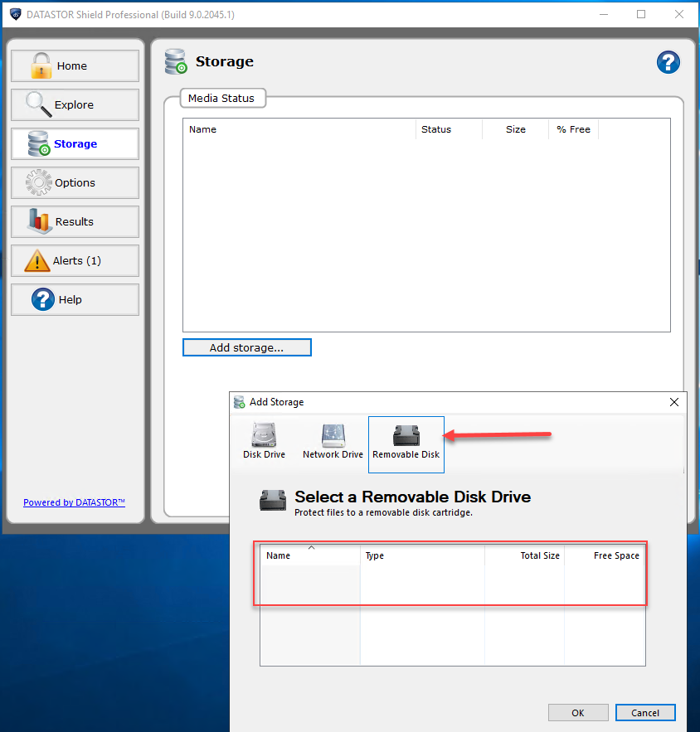Image resolution: width=700 pixels, height=732 pixels.
Task: Click the DATASTOR Shield title bar icon
Action: (16, 14)
